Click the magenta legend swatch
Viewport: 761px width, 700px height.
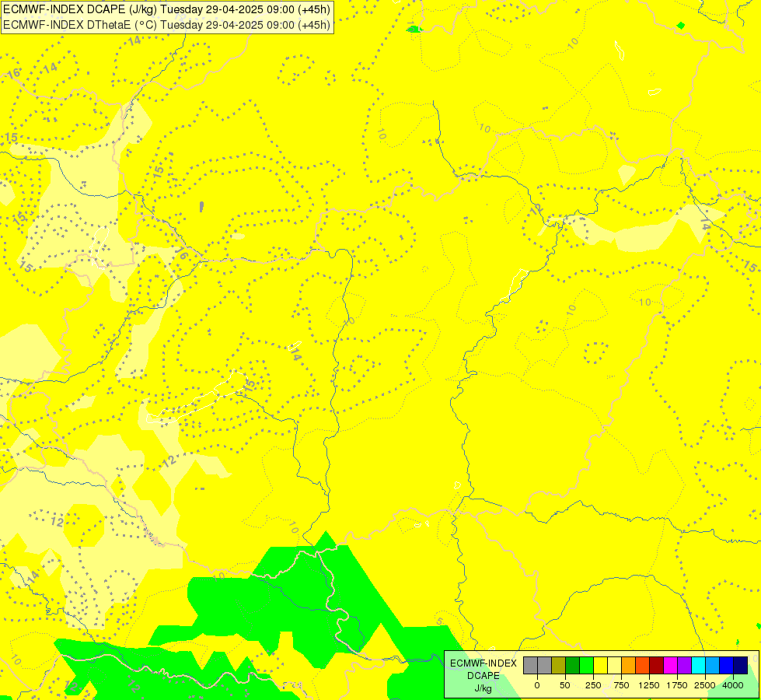(671, 666)
